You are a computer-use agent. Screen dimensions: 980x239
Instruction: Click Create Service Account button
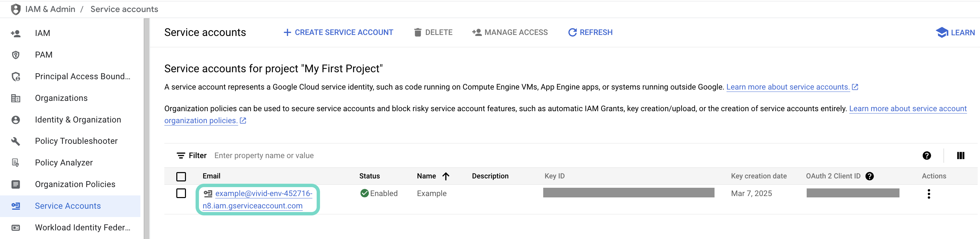coord(338,33)
